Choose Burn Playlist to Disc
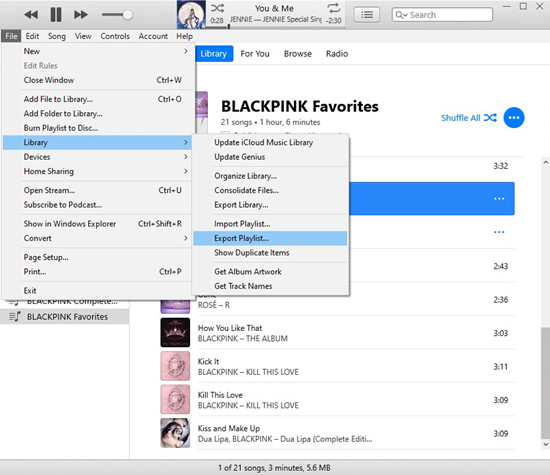The height and width of the screenshot is (475, 550). click(97, 128)
